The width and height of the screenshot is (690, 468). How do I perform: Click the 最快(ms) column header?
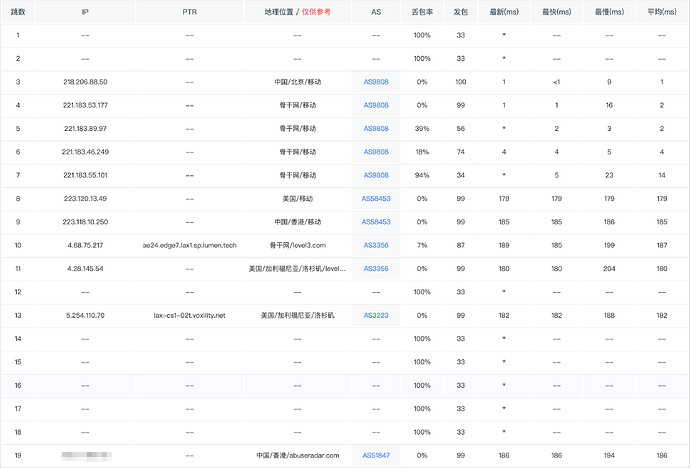(x=557, y=12)
